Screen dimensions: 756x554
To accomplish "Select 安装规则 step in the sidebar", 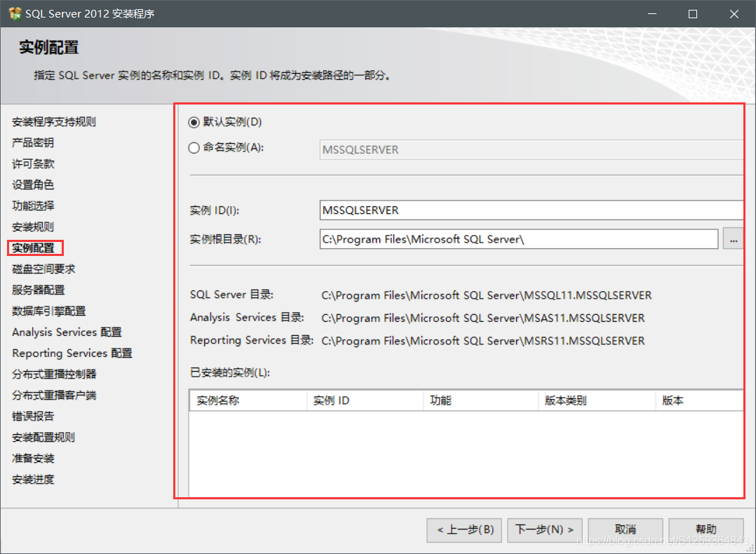I will tap(33, 227).
